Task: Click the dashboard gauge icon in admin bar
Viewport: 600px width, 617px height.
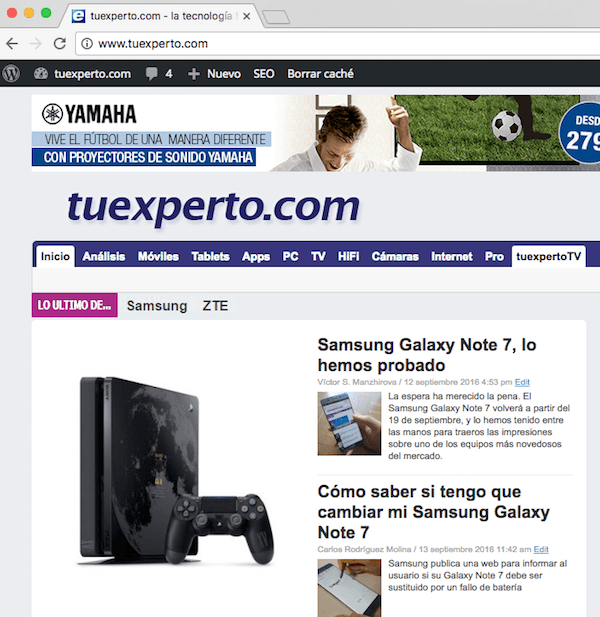Action: [41, 74]
